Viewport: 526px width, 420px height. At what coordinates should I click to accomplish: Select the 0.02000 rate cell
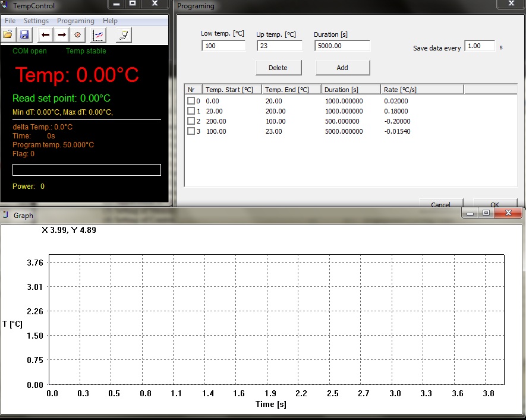point(396,101)
